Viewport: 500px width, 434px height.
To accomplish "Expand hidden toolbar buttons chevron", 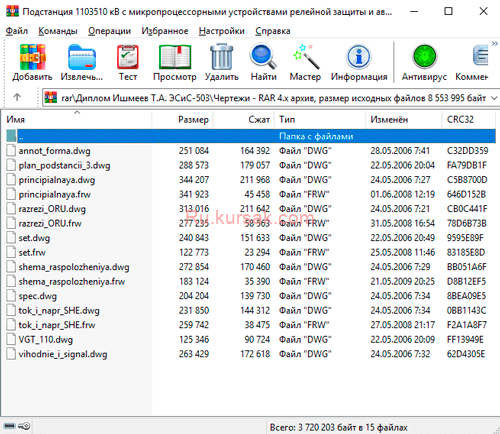I will pos(495,43).
